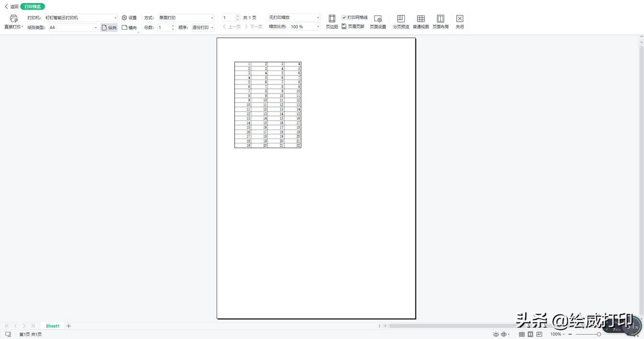The height and width of the screenshot is (339, 644).
Task: Click the zoom slider in status bar
Action: pyautogui.click(x=598, y=334)
